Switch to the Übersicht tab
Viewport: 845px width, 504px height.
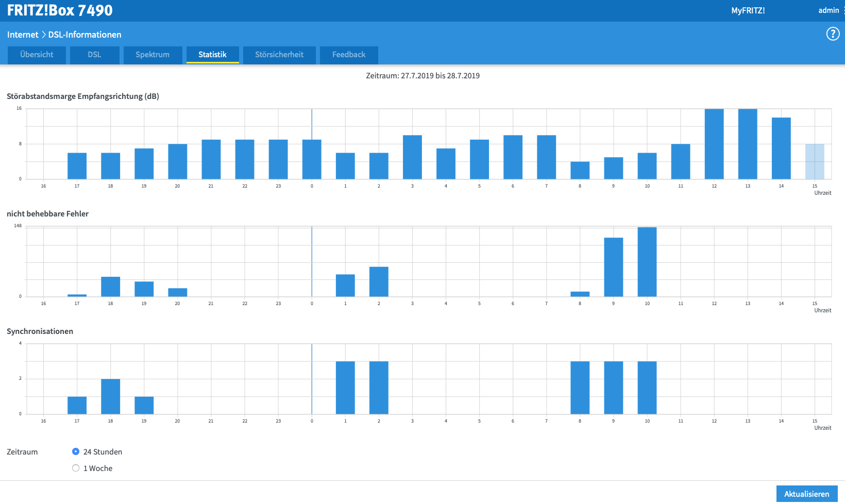click(x=37, y=55)
